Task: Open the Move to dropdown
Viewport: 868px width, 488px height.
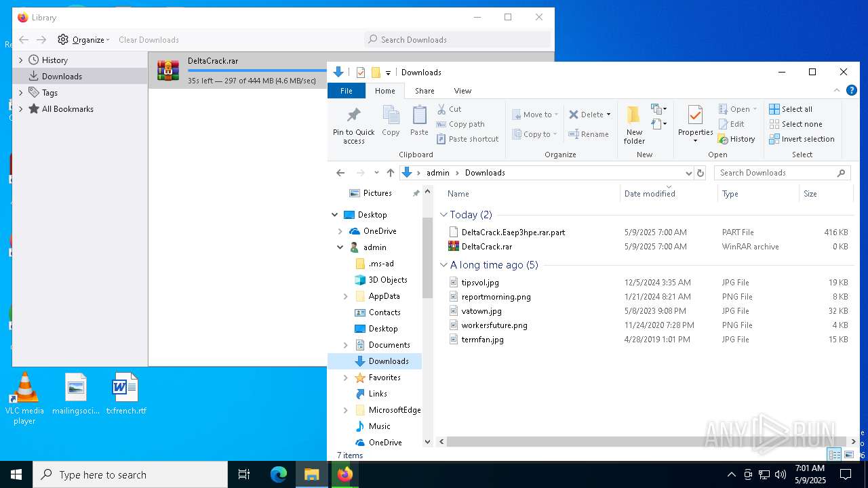Action: point(536,115)
